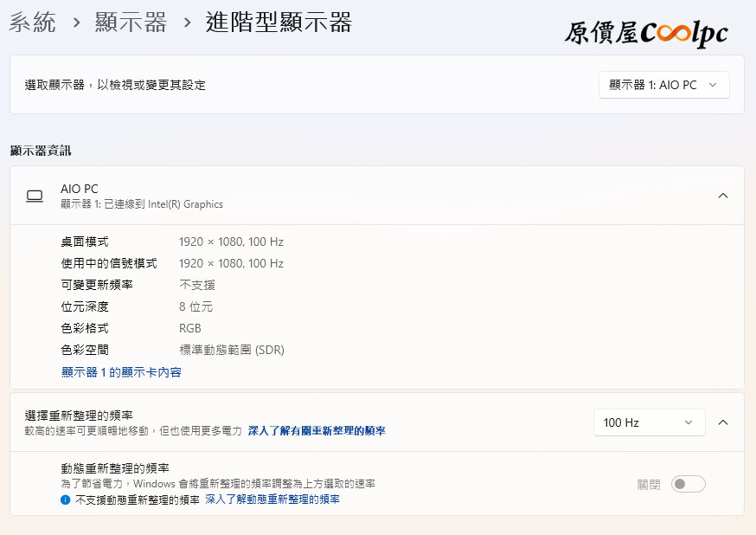Viewport: 756px width, 535px height.
Task: Open the 深入了解動態重新整理的頻率 link
Action: (x=272, y=500)
